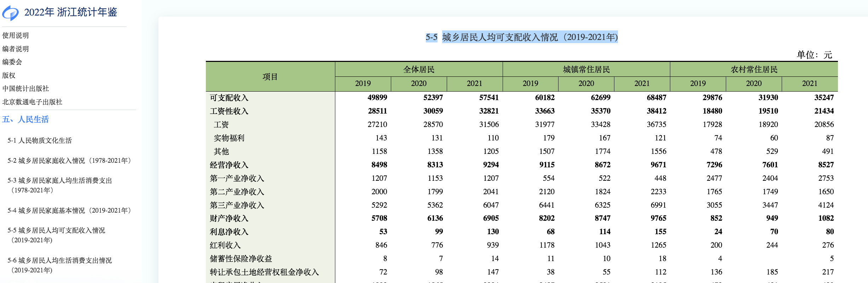The width and height of the screenshot is (868, 283).
Task: Open 使用说明 in the sidebar
Action: (x=15, y=35)
